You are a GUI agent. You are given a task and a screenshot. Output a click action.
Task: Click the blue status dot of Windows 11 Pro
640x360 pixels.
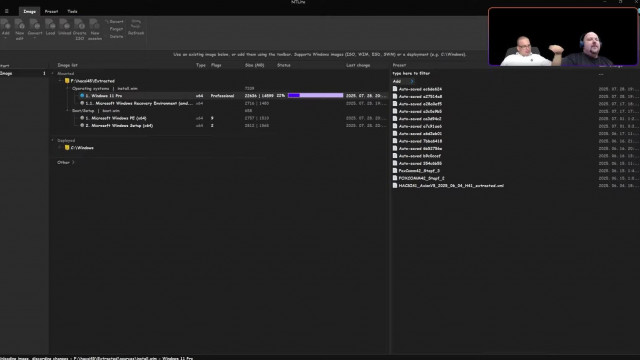click(82, 96)
